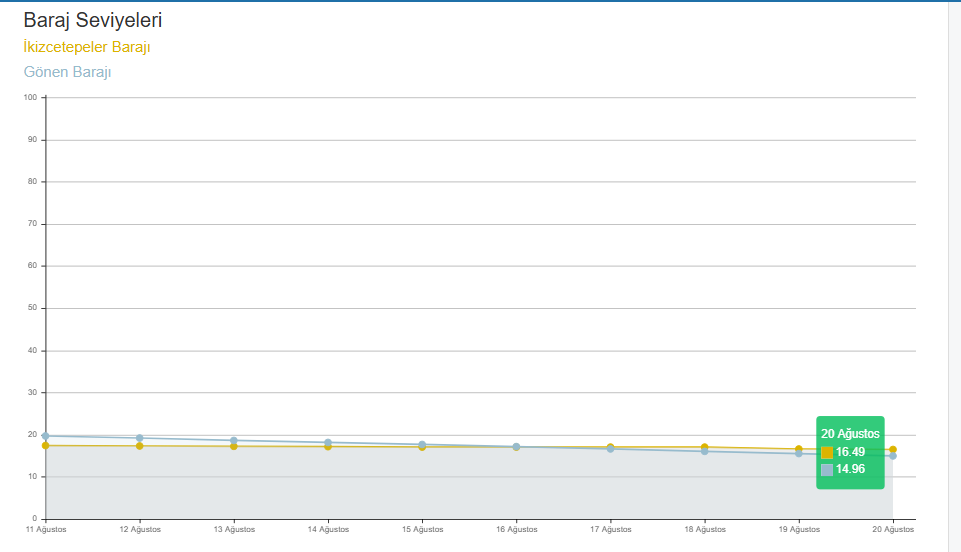Click the y-axis label 10
The height and width of the screenshot is (552, 961).
(32, 476)
